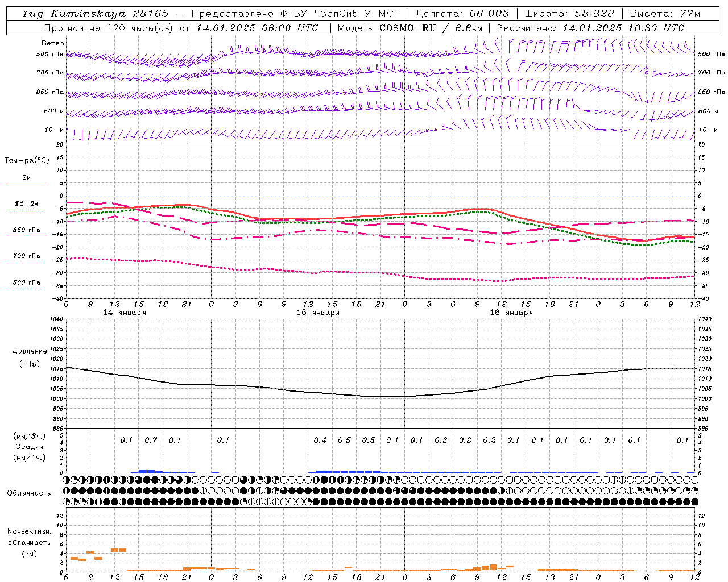Select the (мм/3ч.) unit label

click(30, 436)
